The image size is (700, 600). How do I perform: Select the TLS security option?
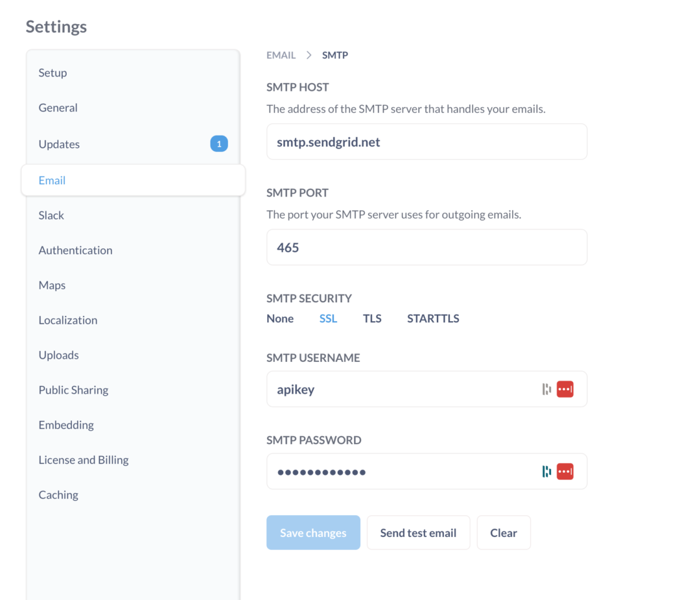pos(372,318)
